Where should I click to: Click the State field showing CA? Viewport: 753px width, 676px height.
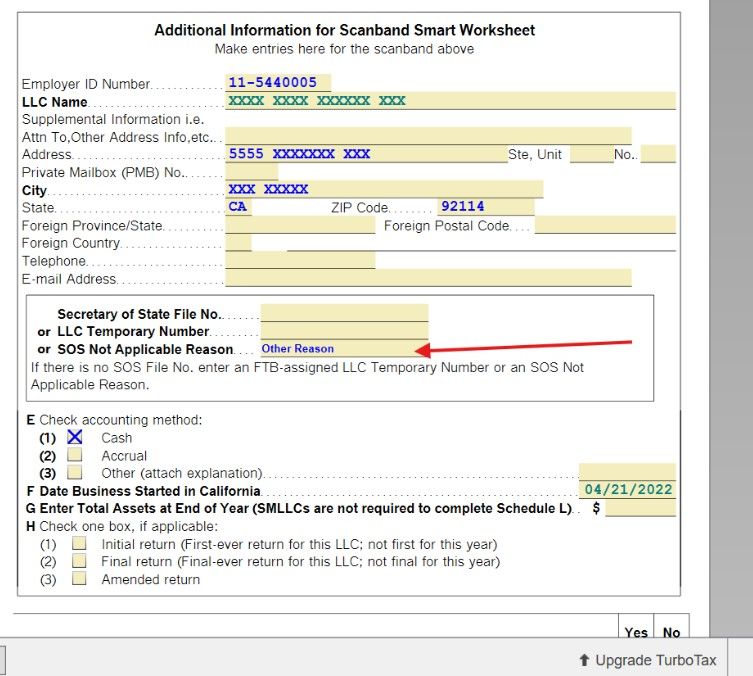tap(238, 207)
